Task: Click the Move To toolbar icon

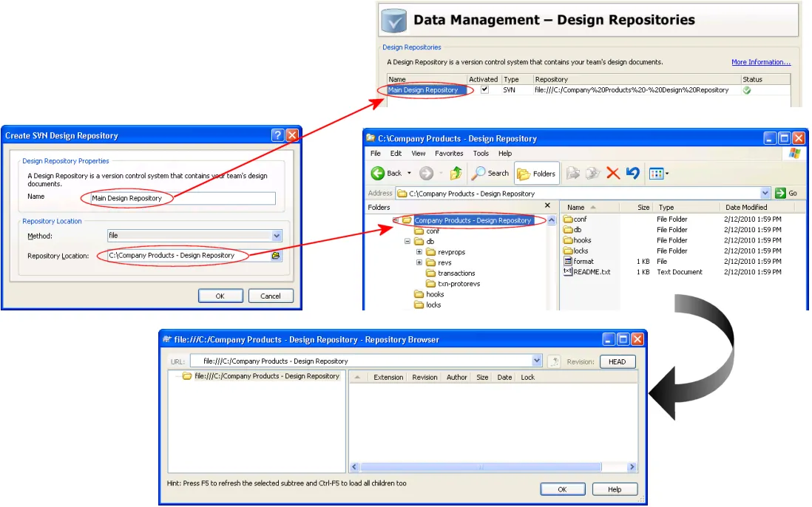Action: click(572, 173)
